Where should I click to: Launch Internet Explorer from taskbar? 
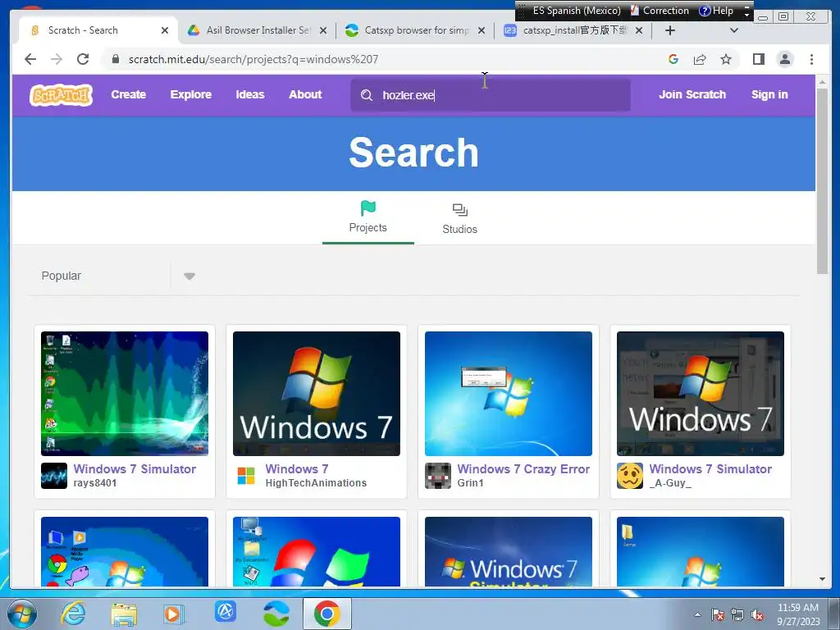point(73,614)
